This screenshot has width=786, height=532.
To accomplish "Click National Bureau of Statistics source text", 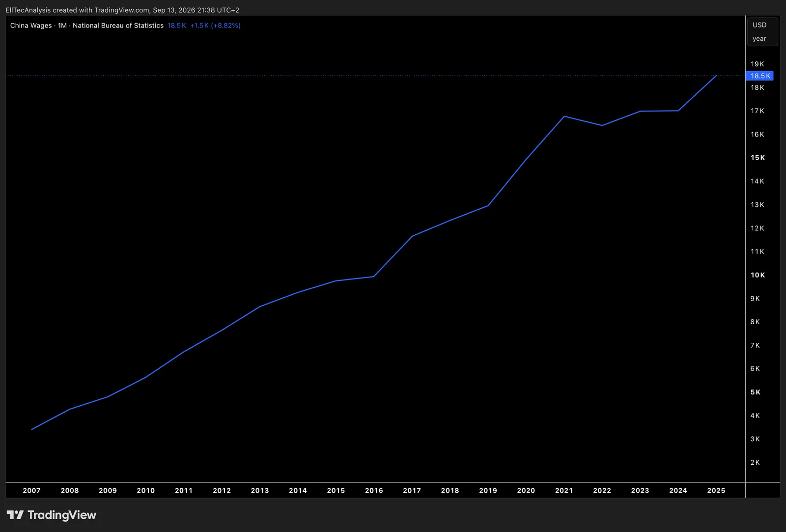I will point(118,26).
